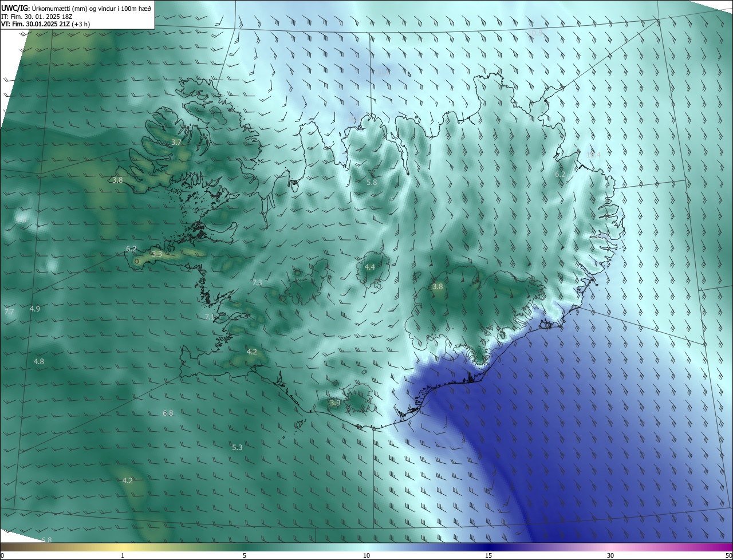
Task: Click the 4.4 value inside the glacier outline
Action: (370, 267)
